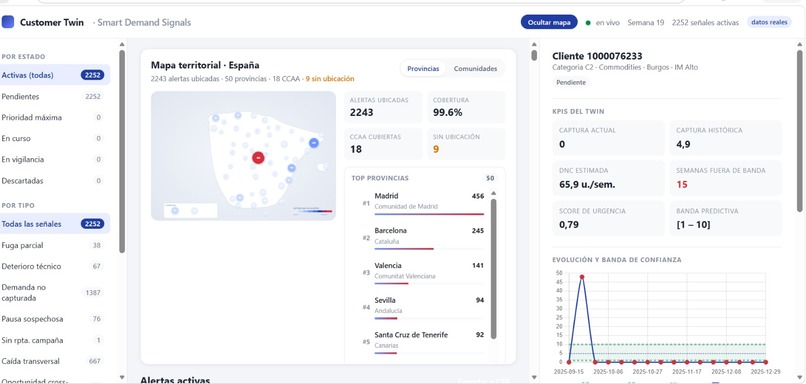Click the Cobertura 99.6% card

(x=466, y=107)
